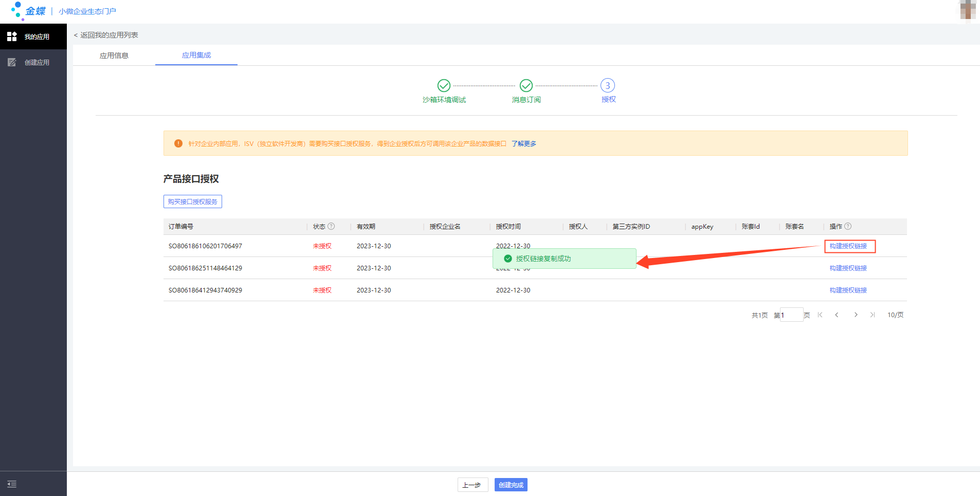980x496 pixels.
Task: Switch to the 应用信息 tab
Action: coord(114,56)
